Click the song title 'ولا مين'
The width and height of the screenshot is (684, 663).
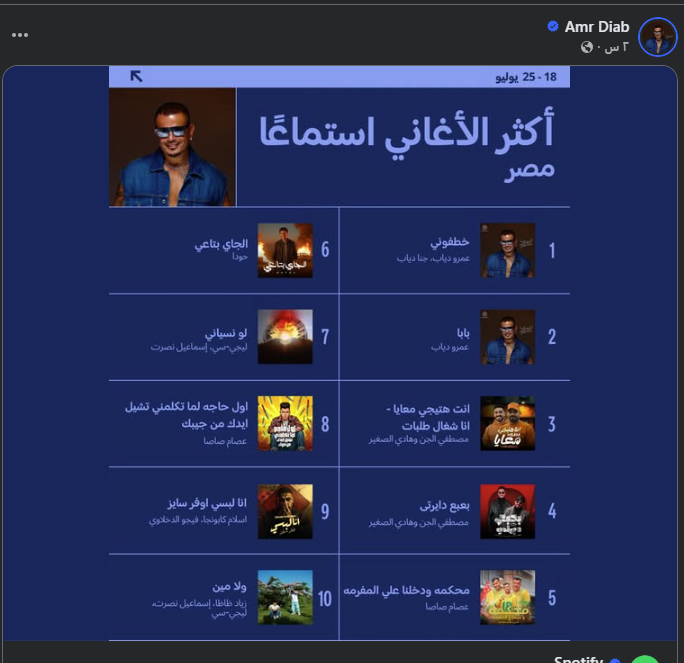[229, 587]
